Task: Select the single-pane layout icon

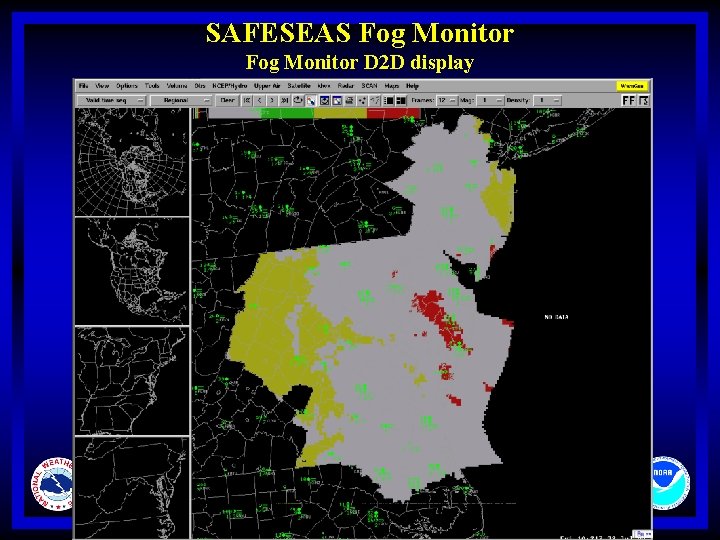Action: click(388, 100)
